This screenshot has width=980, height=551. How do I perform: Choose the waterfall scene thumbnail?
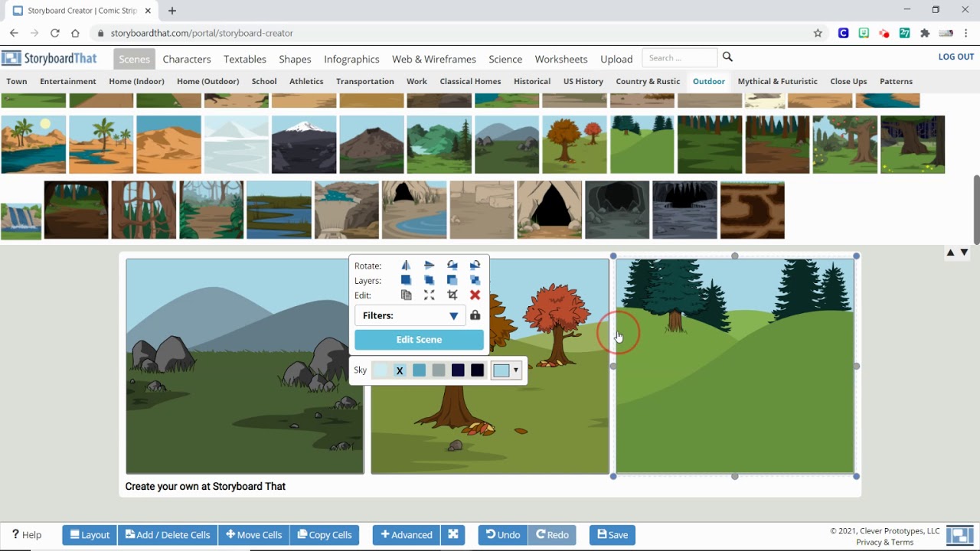[x=21, y=221]
